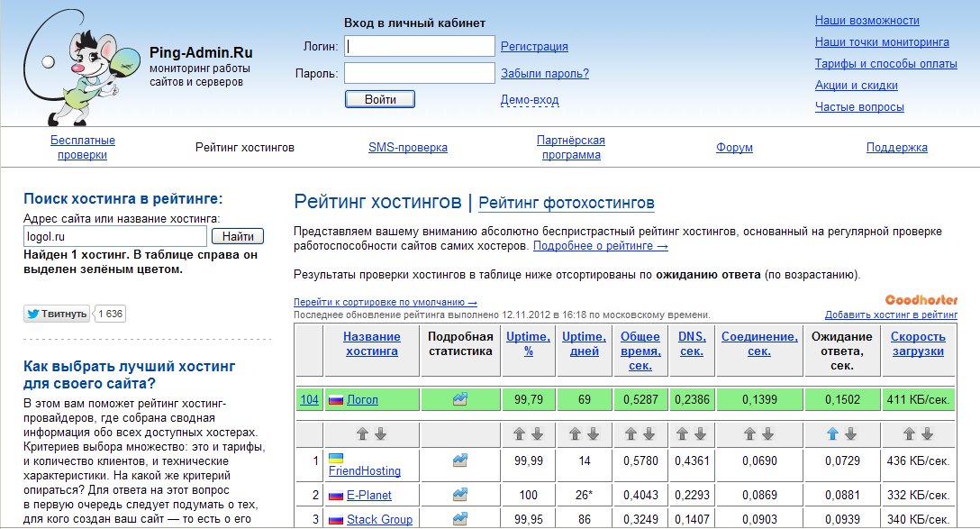Switch to Рейтинг фотохостингов link

point(567,203)
